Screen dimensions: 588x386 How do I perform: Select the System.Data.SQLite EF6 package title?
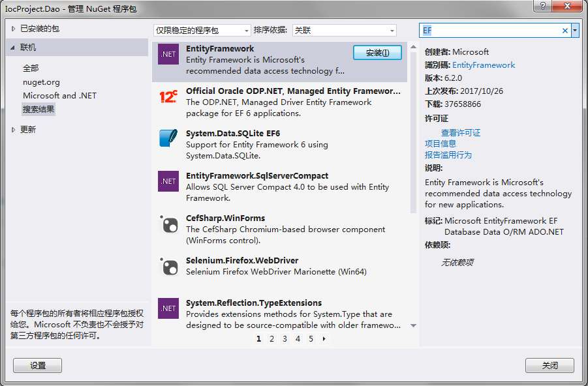pos(233,134)
